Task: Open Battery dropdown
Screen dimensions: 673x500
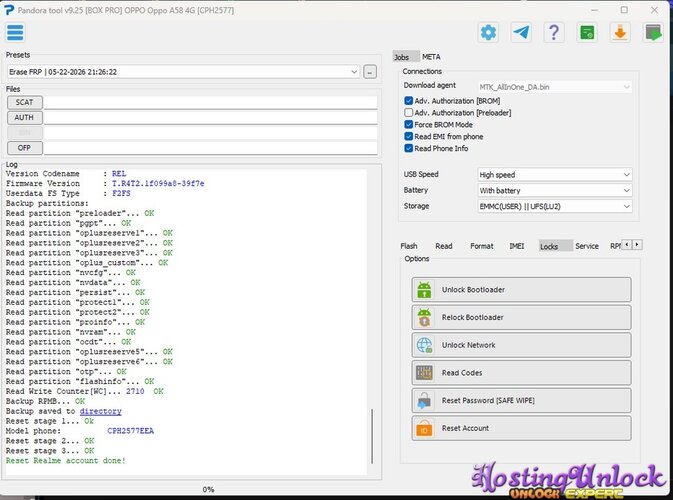Action: tap(555, 191)
